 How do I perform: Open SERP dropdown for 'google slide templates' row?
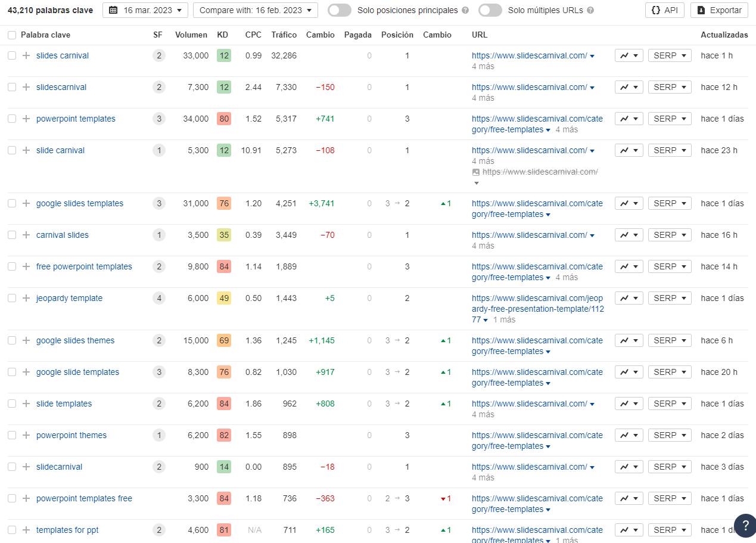click(670, 372)
